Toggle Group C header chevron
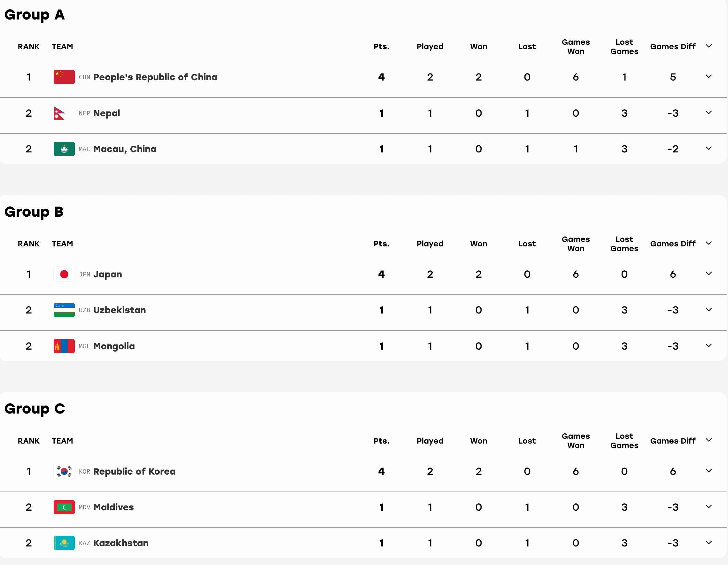Viewport: 728px width, 565px height. pos(709,440)
